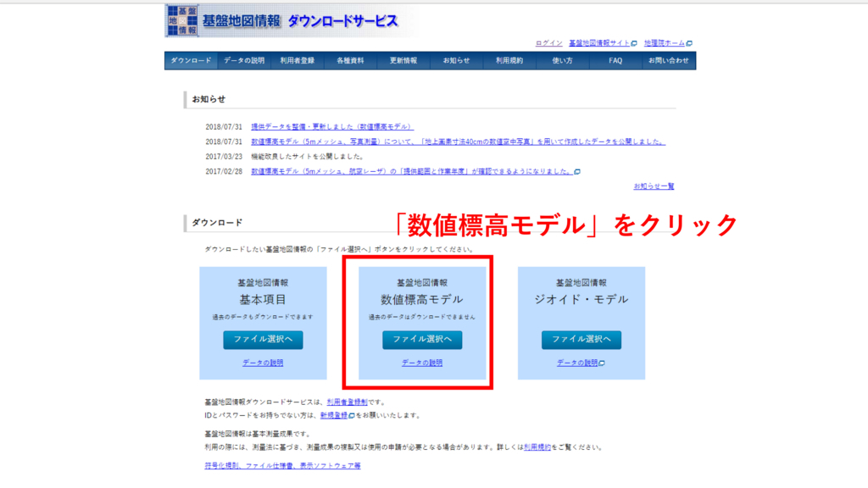
Task: Click external-link icon after 2017/02/28 news item
Action: point(577,172)
